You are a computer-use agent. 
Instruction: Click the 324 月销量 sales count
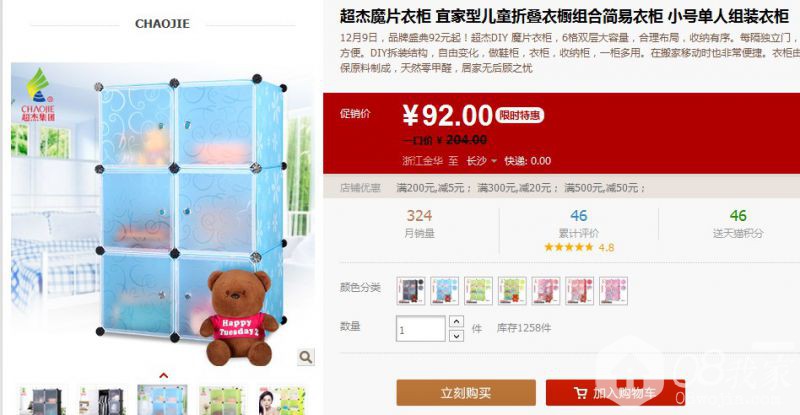click(419, 224)
